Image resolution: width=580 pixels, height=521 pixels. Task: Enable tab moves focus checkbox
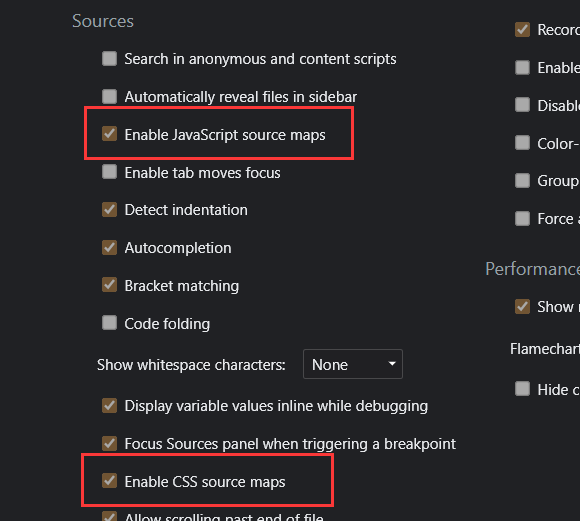109,172
